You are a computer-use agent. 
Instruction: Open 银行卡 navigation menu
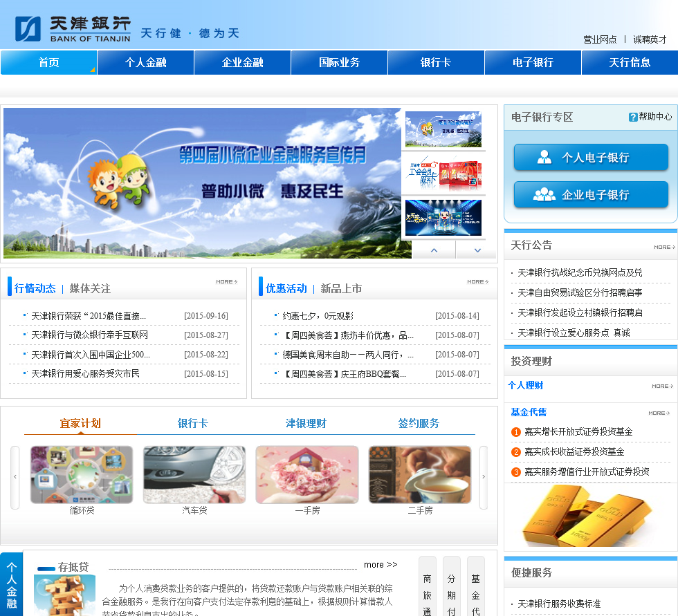[437, 63]
